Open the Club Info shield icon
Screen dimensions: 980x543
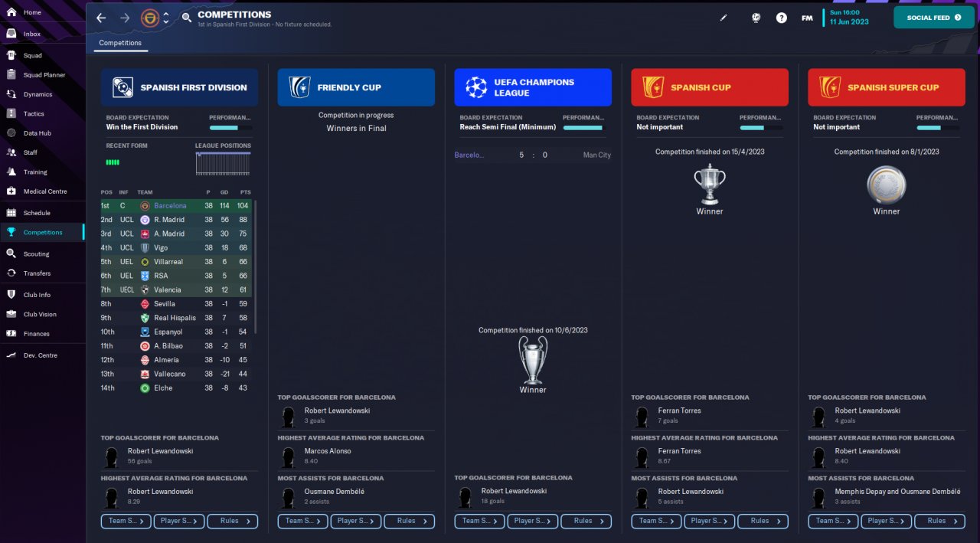pos(11,295)
